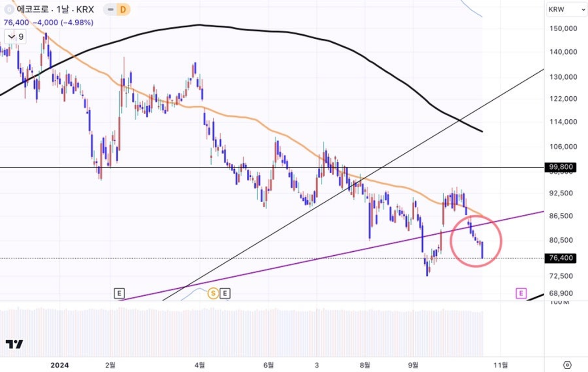Click the 114,000 price scale label

(563, 122)
